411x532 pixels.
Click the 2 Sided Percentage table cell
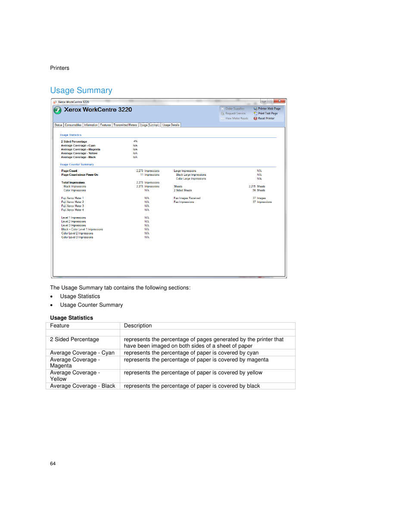click(83, 343)
